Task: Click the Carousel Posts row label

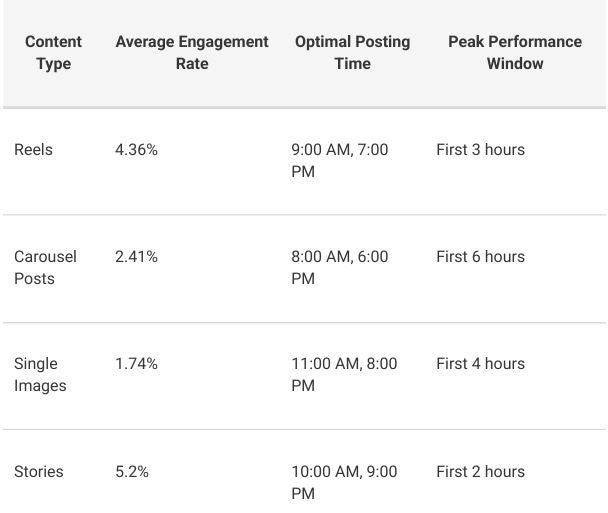Action: point(45,268)
